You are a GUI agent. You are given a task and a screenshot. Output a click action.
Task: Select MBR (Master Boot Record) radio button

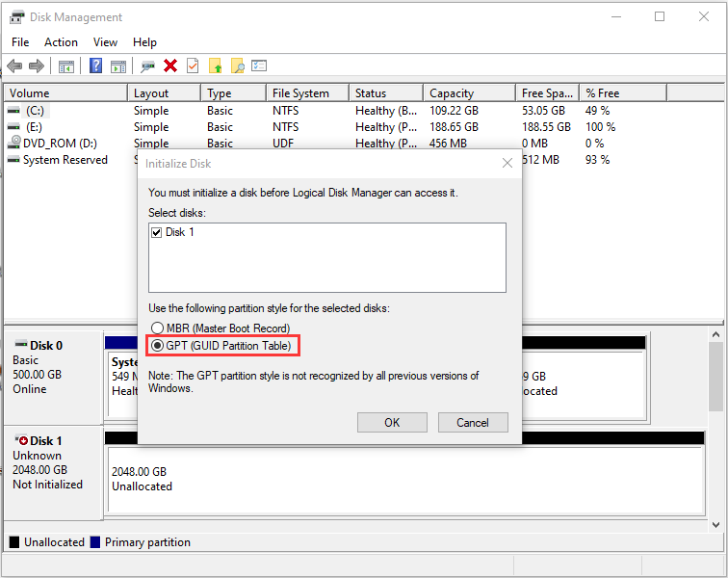[157, 328]
